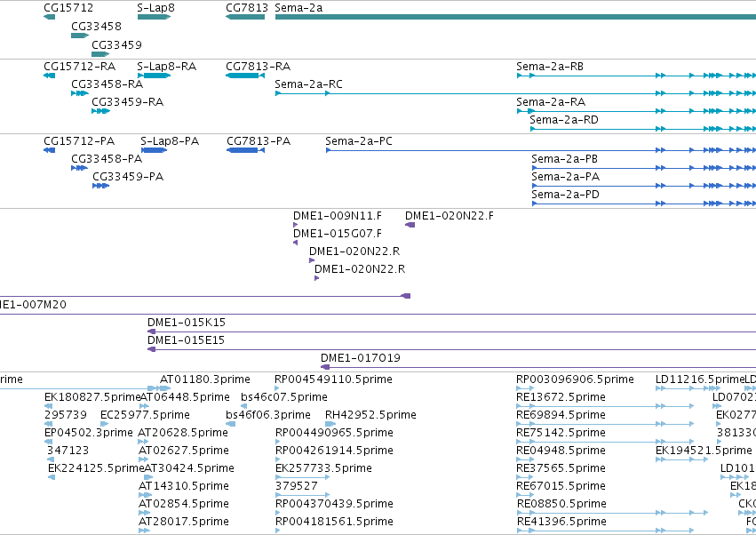This screenshot has width=756, height=535.
Task: Select the S-Lap8 gene feature
Action: [x=154, y=17]
